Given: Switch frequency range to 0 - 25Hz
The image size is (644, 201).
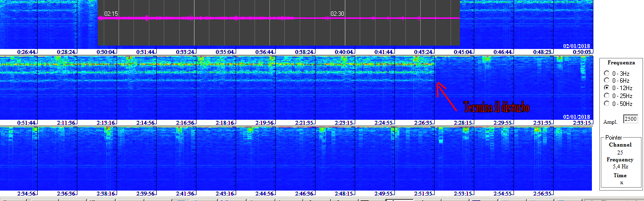Looking at the screenshot, I should 606,96.
